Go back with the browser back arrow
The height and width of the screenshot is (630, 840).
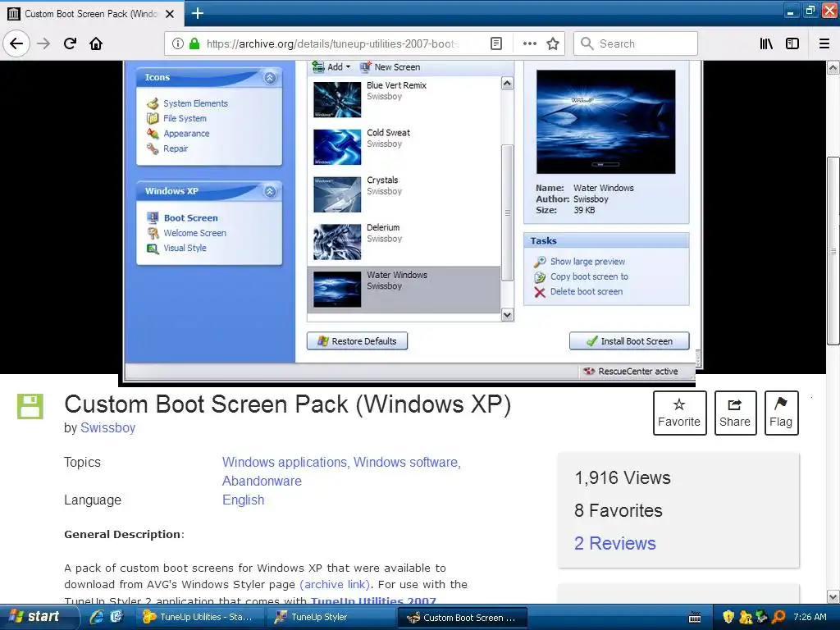[16, 43]
